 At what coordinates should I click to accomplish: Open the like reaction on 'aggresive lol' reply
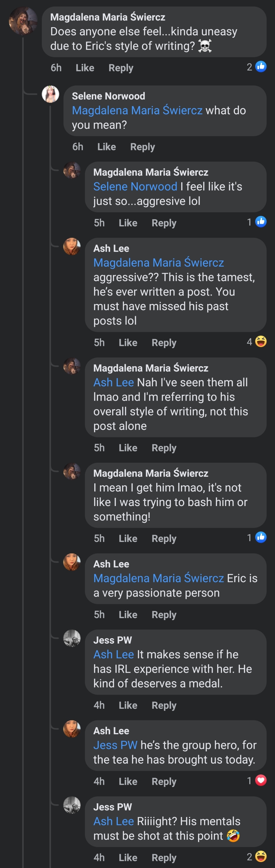261,222
